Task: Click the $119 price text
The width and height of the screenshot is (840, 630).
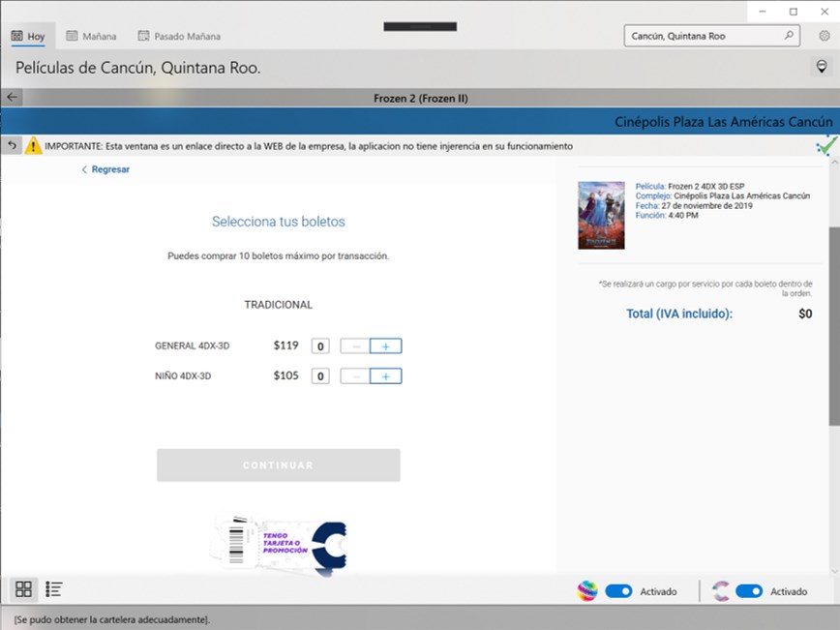Action: point(286,345)
